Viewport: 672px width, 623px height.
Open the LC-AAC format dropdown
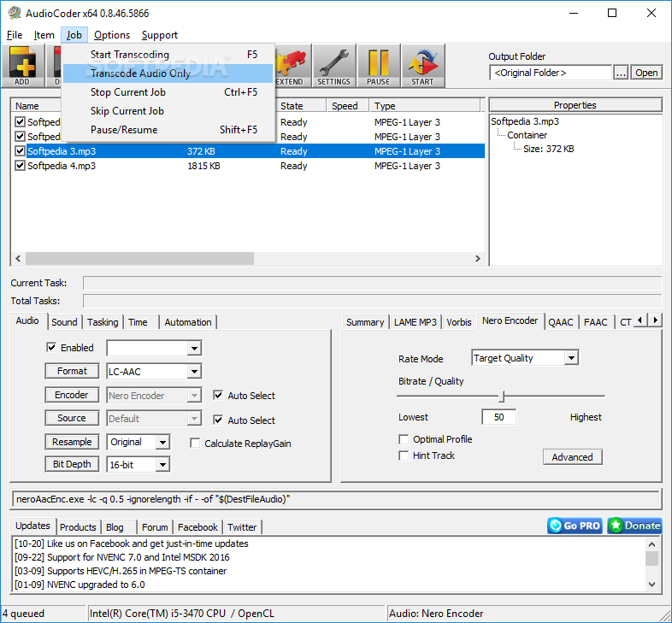[x=194, y=371]
